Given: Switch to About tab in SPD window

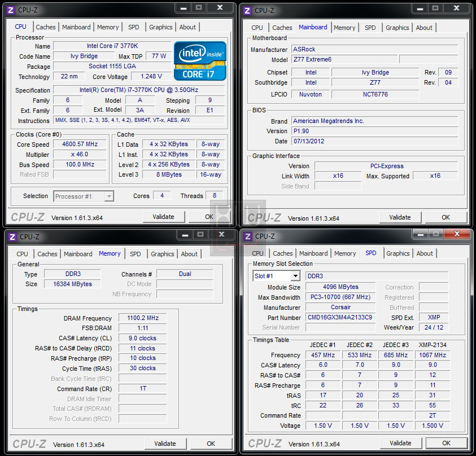Looking at the screenshot, I should [425, 253].
